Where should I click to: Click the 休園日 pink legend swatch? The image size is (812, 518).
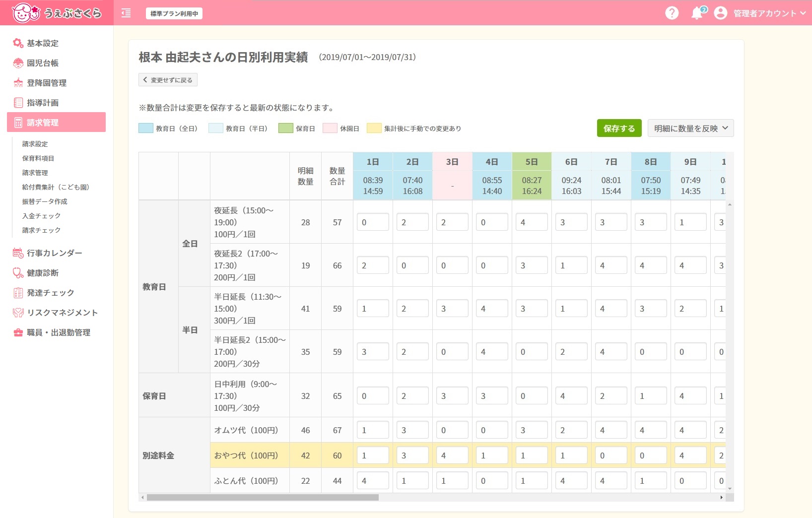(330, 128)
